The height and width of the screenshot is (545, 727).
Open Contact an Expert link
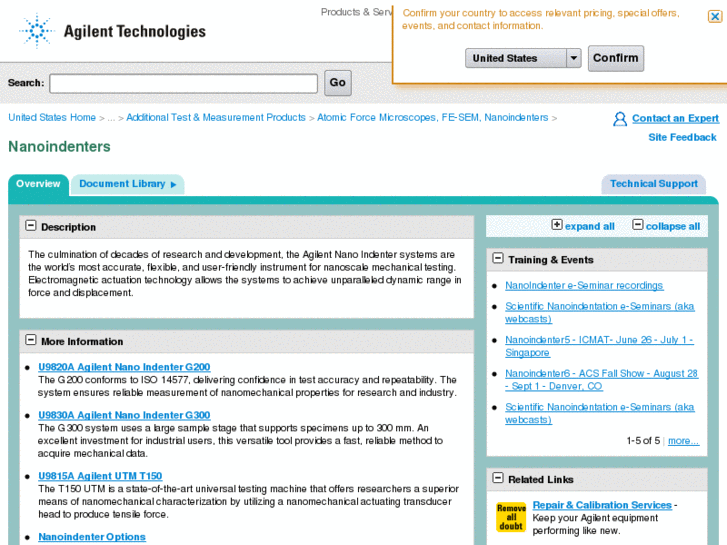(x=676, y=118)
